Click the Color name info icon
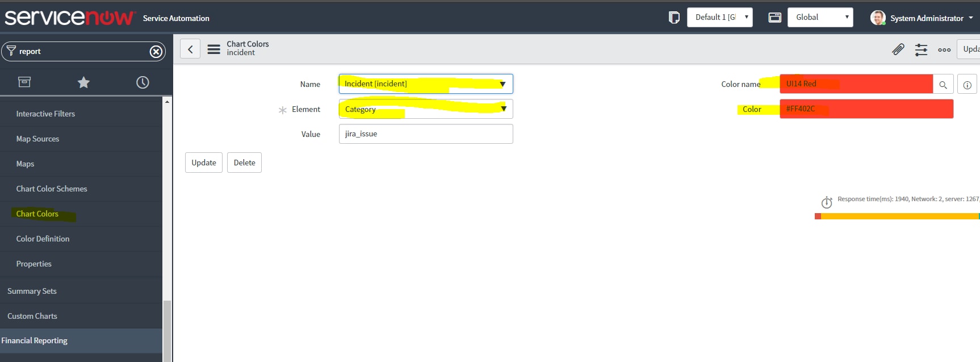This screenshot has height=362, width=980. pyautogui.click(x=967, y=85)
